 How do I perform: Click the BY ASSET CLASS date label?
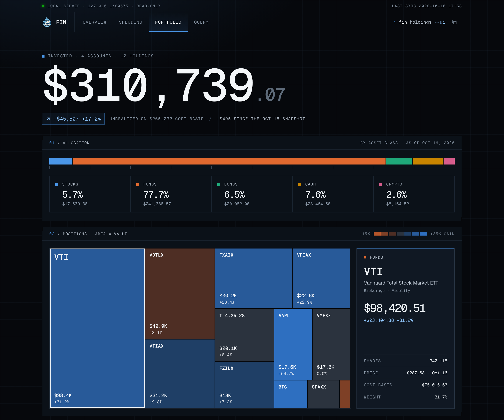tap(407, 143)
